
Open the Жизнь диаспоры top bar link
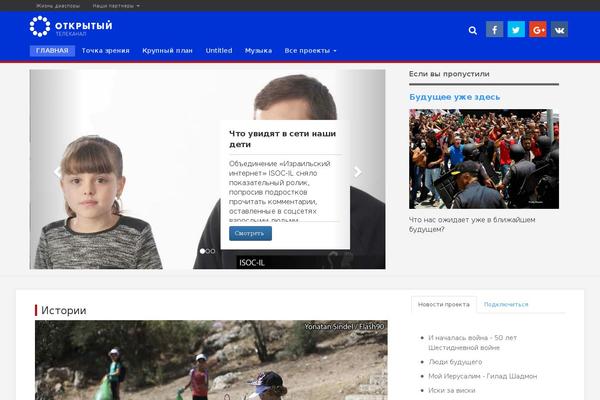pyautogui.click(x=58, y=6)
